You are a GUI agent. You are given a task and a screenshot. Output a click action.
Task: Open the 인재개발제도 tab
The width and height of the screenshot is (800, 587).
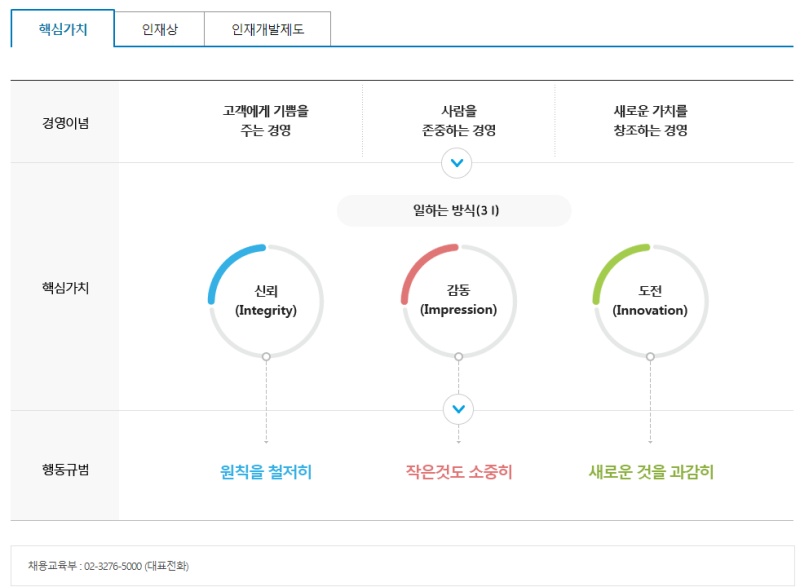click(x=267, y=29)
